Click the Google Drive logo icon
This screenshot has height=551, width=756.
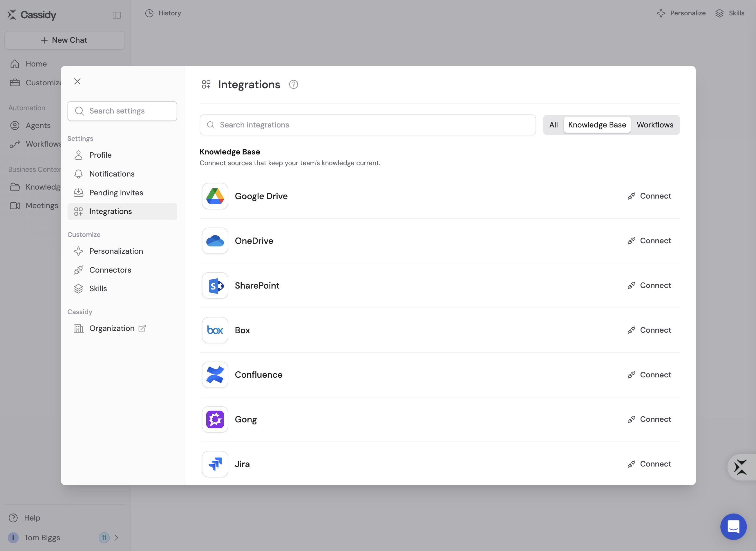215,196
